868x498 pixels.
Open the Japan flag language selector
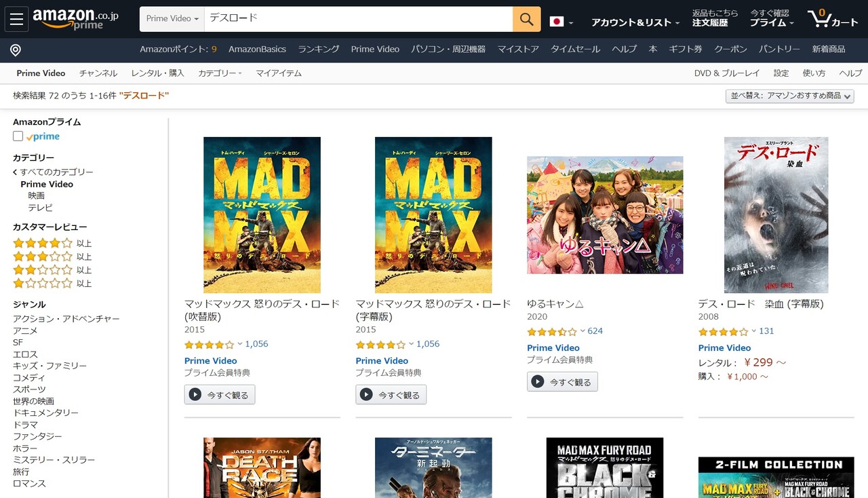pos(561,22)
